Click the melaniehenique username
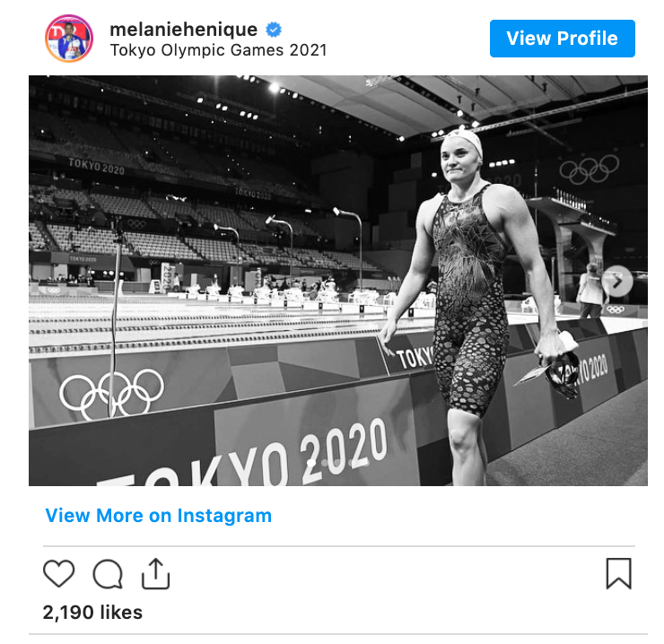664x644 pixels. pos(183,29)
